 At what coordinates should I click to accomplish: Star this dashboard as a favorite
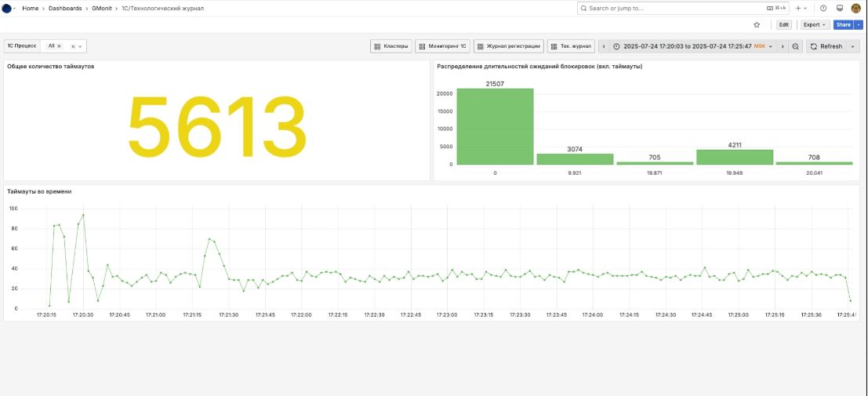757,24
